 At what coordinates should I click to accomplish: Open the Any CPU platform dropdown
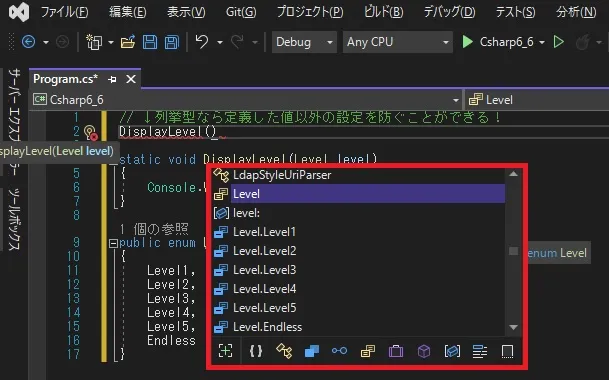pyautogui.click(x=398, y=42)
